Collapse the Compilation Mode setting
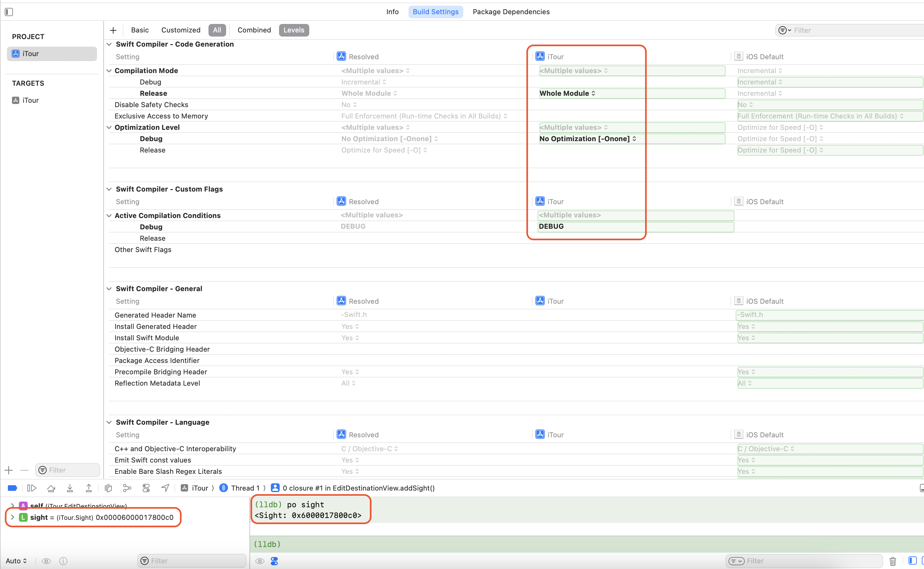 tap(109, 71)
